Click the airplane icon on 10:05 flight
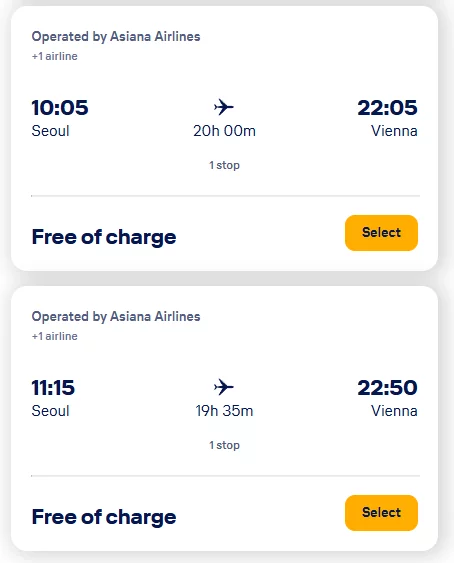Screen dimensions: 454x563 (224, 107)
